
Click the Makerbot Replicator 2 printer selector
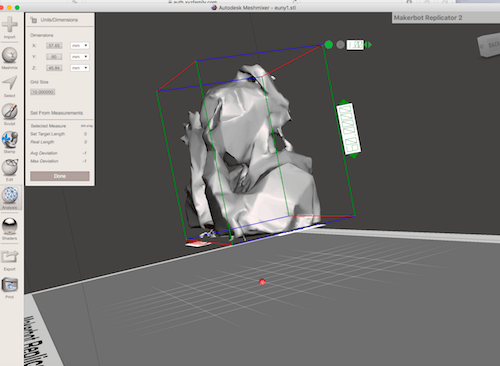446,18
